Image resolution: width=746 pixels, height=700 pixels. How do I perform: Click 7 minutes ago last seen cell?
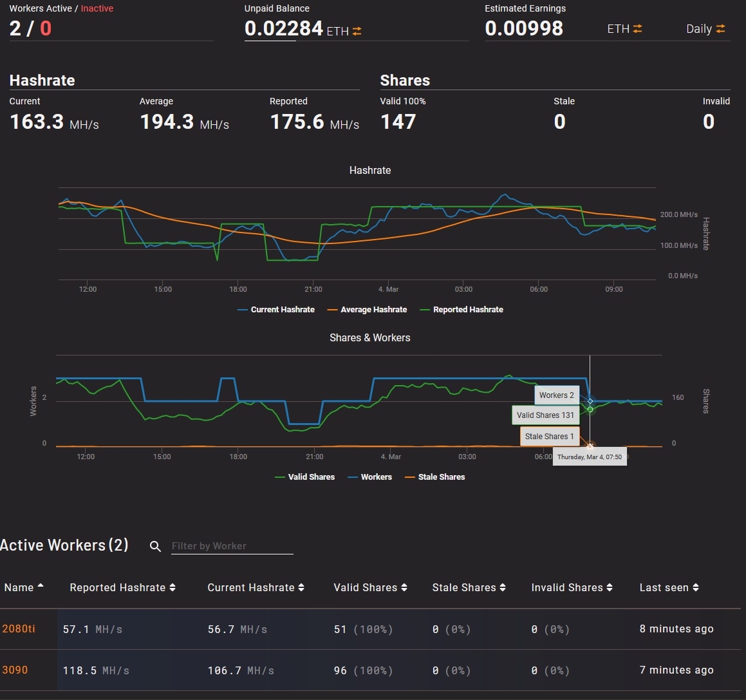coord(676,670)
